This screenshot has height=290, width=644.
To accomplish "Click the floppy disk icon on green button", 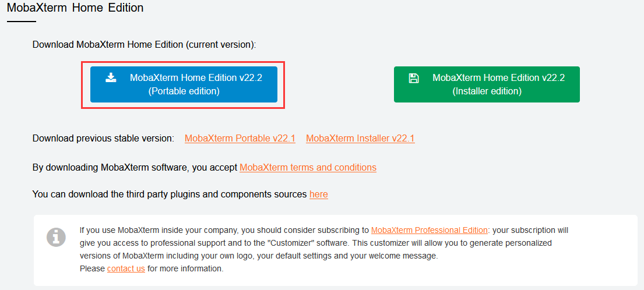I will pos(414,78).
